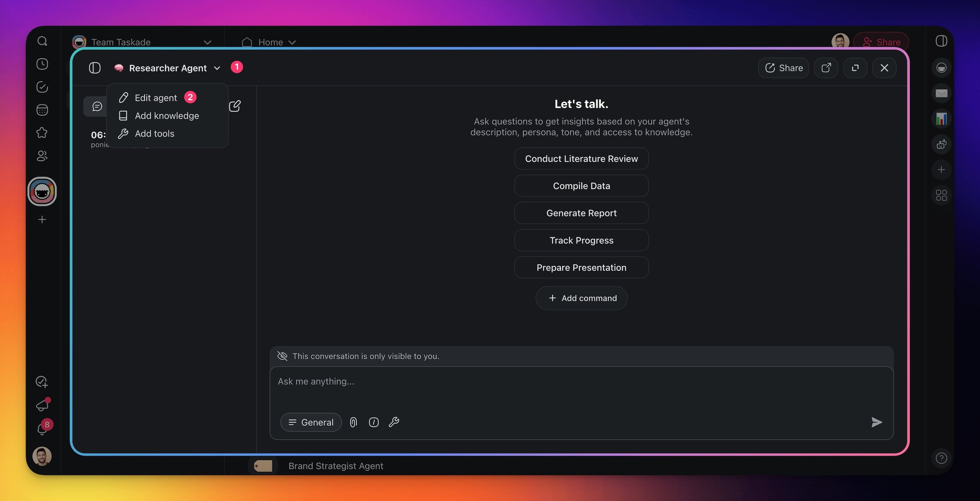Click Conduct Literature Review command
980x501 pixels.
coord(581,159)
